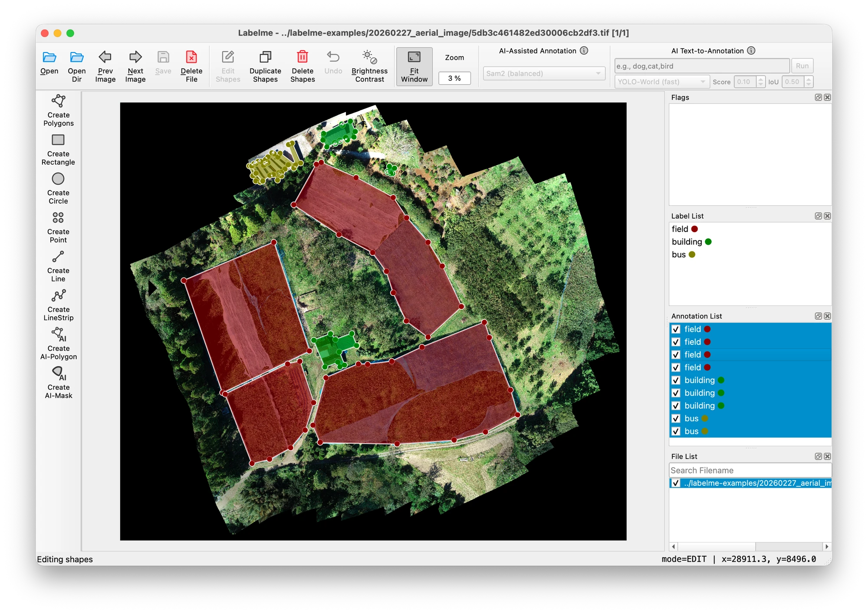Viewport: 868px width, 613px height.
Task: Uncheck the last bus annotation
Action: tap(676, 431)
